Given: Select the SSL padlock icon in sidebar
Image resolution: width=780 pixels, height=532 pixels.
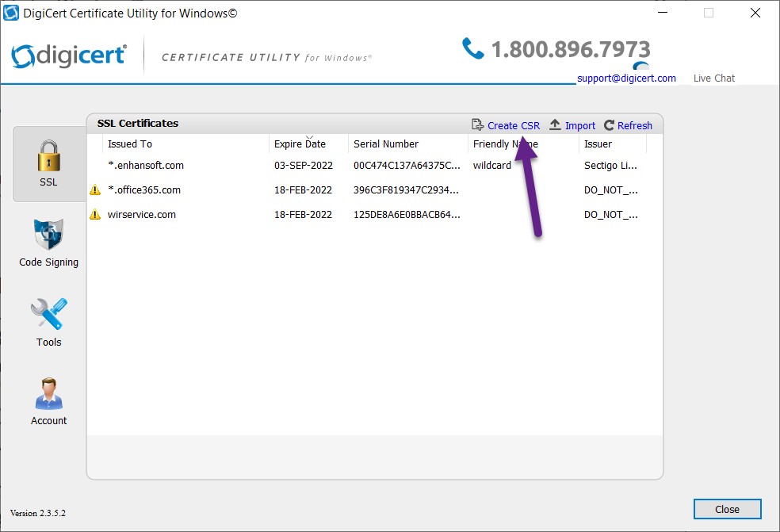Looking at the screenshot, I should coord(48,157).
